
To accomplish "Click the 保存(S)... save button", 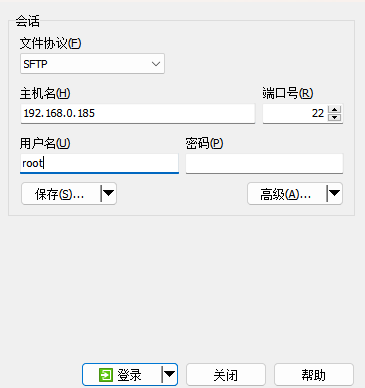I will click(x=61, y=194).
